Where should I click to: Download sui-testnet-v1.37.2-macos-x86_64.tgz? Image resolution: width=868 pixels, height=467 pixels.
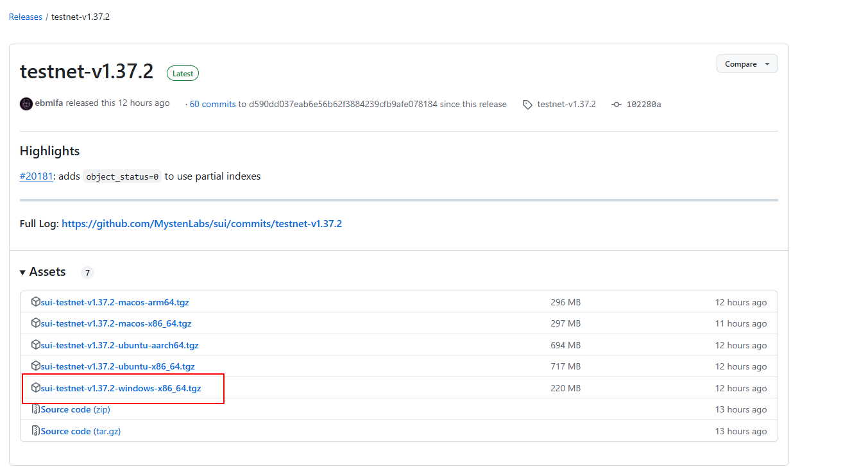(116, 323)
